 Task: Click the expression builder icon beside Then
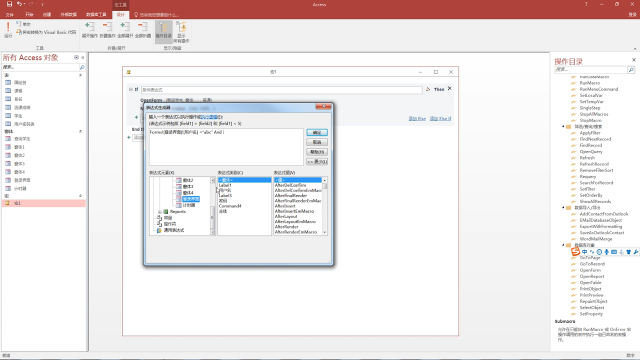tap(428, 89)
